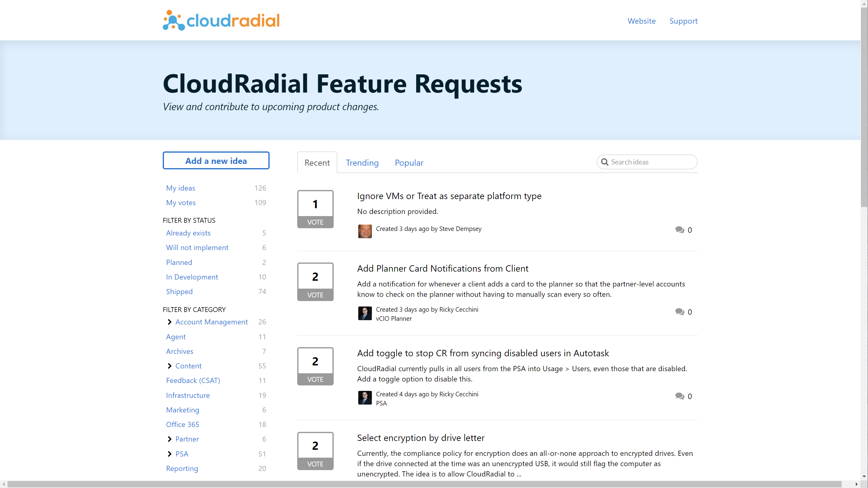Vote for Autotask disabled users toggle idea
This screenshot has height=488, width=868.
coord(315,366)
